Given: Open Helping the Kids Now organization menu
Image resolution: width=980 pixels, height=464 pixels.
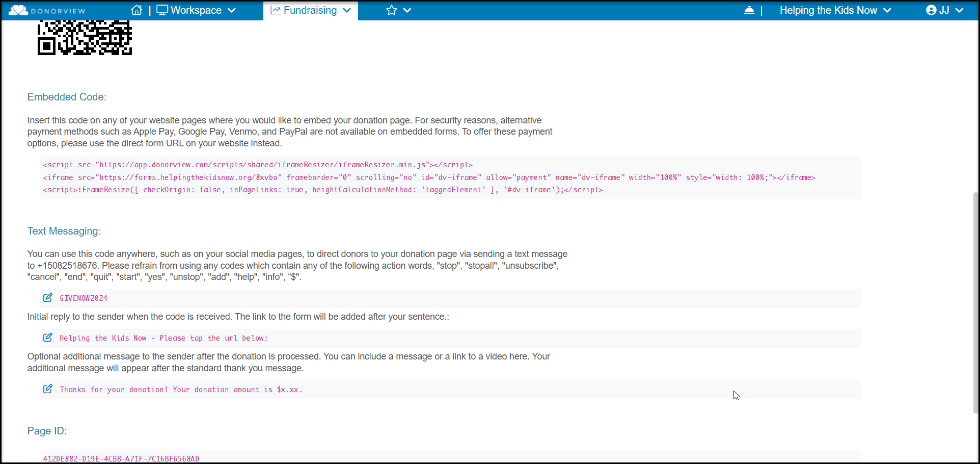Looking at the screenshot, I should (x=835, y=10).
